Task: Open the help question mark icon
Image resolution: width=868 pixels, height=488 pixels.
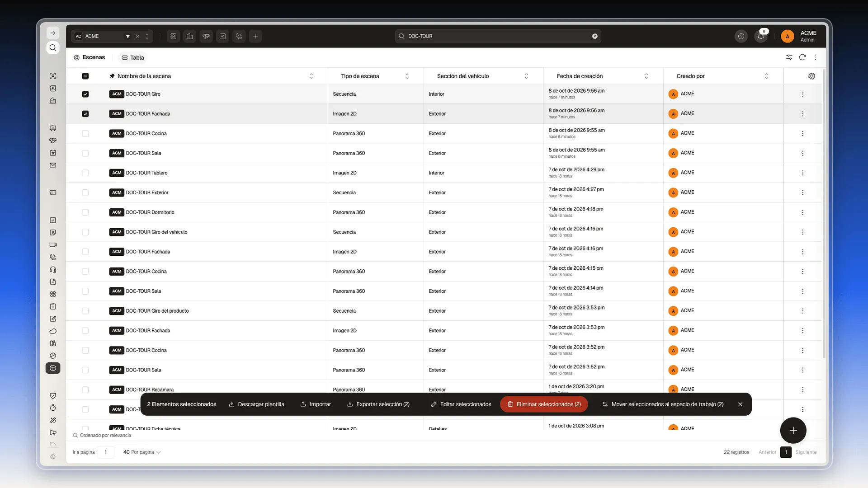Action: click(x=741, y=36)
